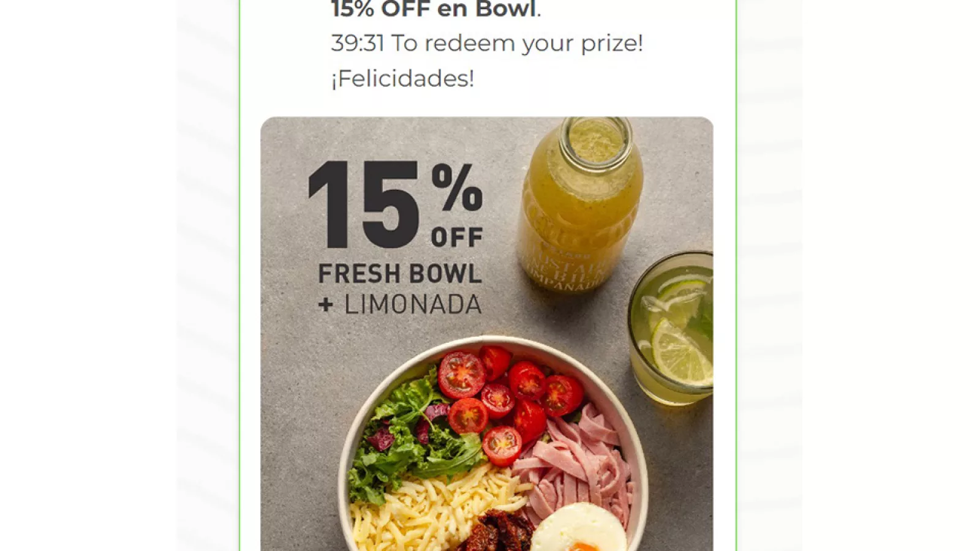Click the plus sign before LIMONADA
Viewport: 980px width, 551px height.
326,305
